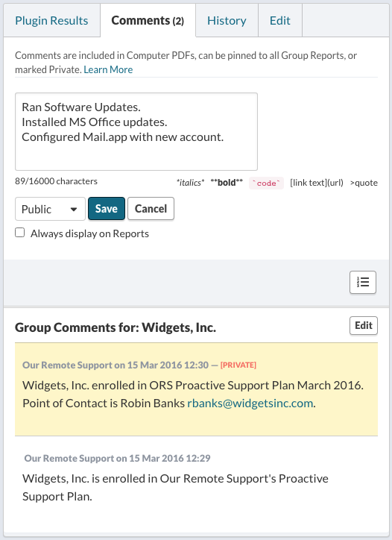This screenshot has width=392, height=540.
Task: Click the **bold** formatting hint
Action: point(227,183)
